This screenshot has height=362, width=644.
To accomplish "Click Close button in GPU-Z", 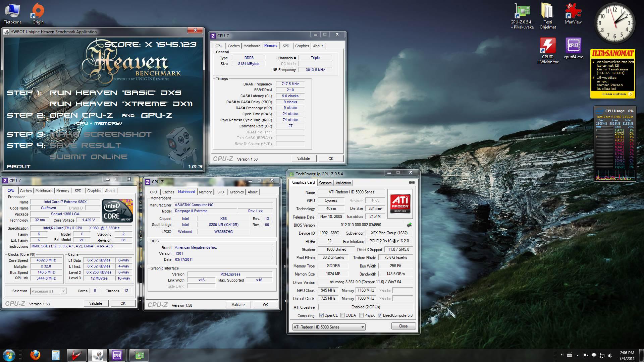I will click(x=403, y=326).
